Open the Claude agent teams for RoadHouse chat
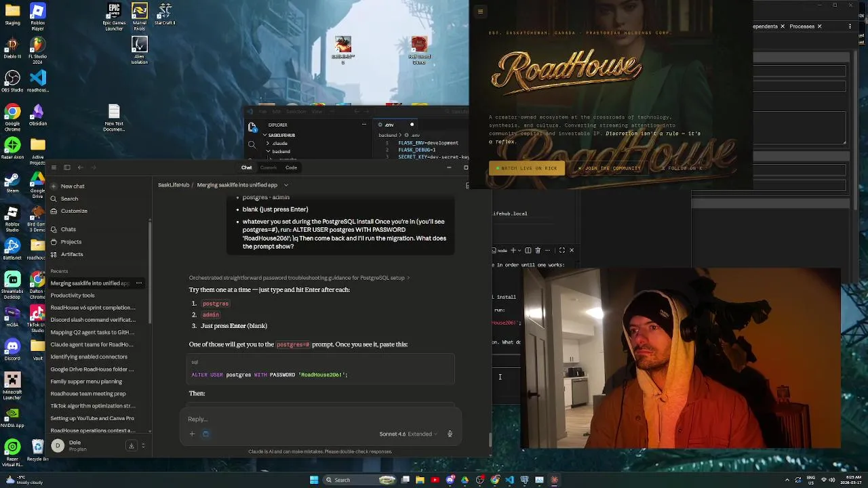The height and width of the screenshot is (488, 868). click(x=92, y=344)
